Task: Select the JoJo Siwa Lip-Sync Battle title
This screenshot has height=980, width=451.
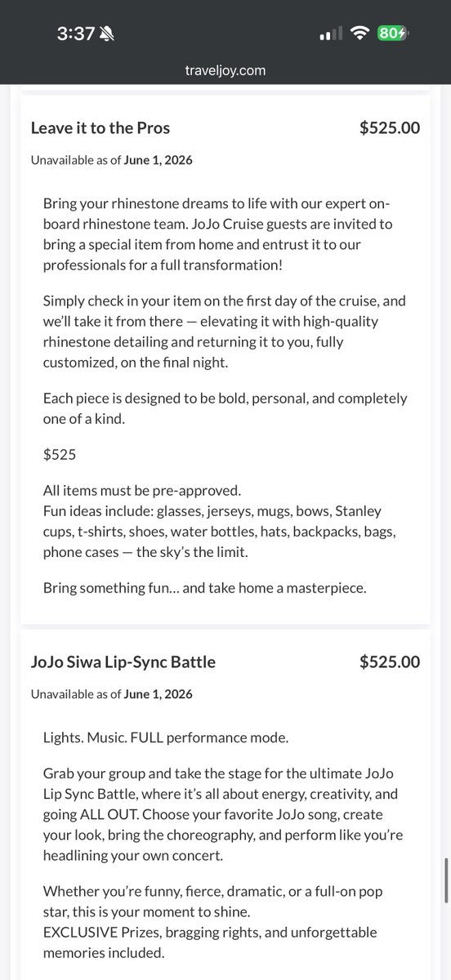Action: pos(123,661)
